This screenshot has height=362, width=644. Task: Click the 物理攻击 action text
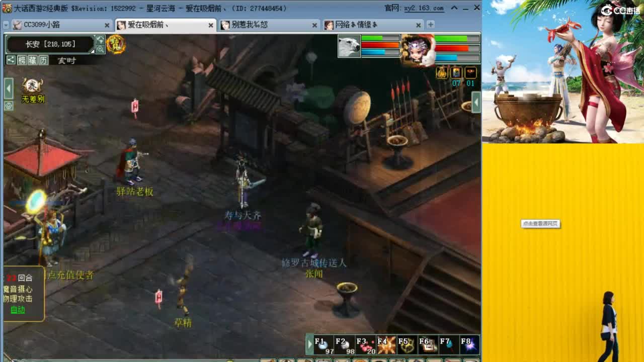coord(18,299)
